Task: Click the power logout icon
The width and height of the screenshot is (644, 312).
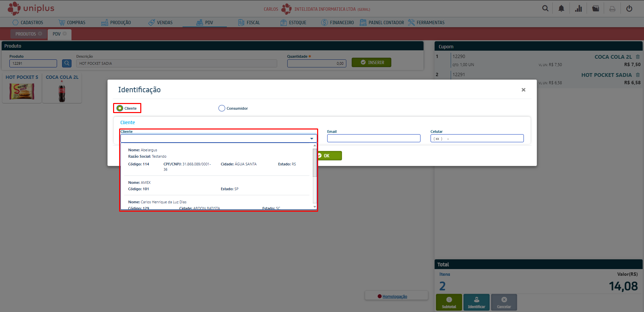Action: pyautogui.click(x=629, y=8)
